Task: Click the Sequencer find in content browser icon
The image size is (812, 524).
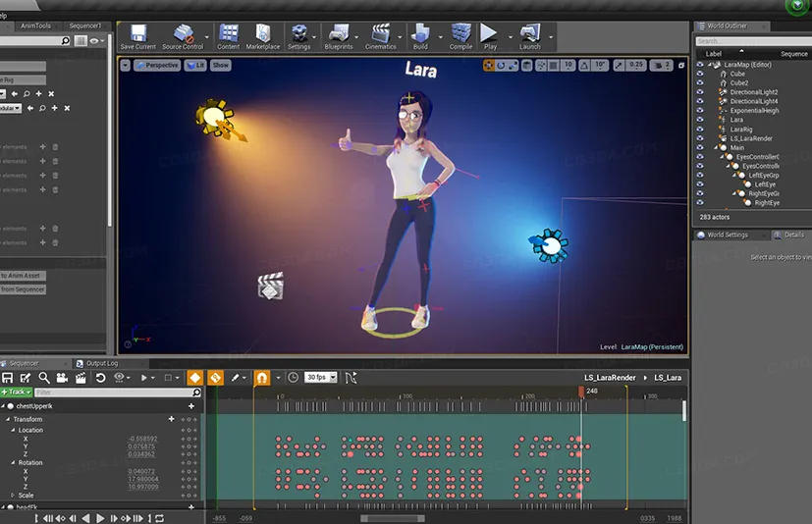Action: [x=44, y=378]
